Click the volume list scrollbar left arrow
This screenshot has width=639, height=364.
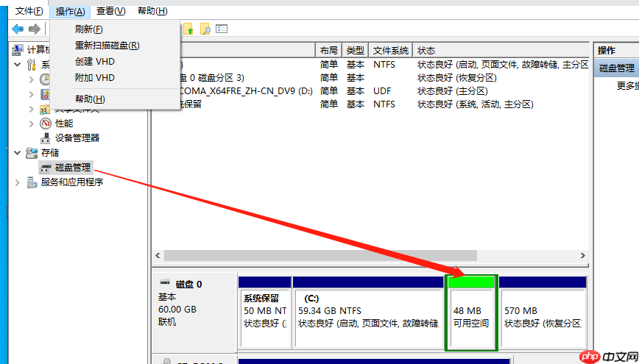tap(158, 256)
